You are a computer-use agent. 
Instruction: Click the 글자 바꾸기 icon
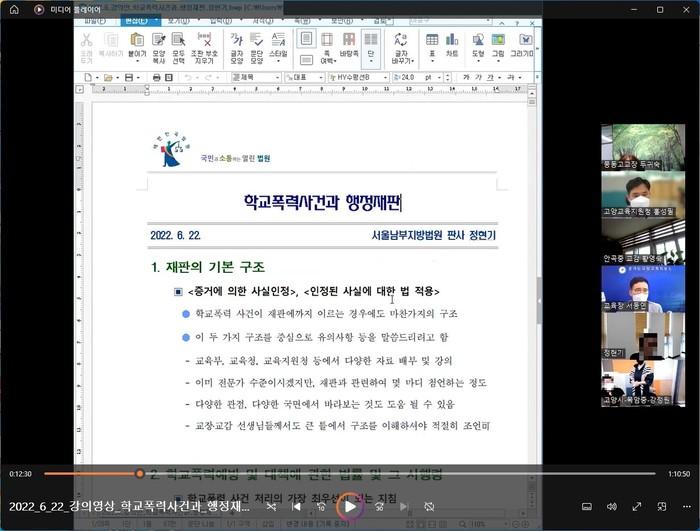pyautogui.click(x=402, y=48)
